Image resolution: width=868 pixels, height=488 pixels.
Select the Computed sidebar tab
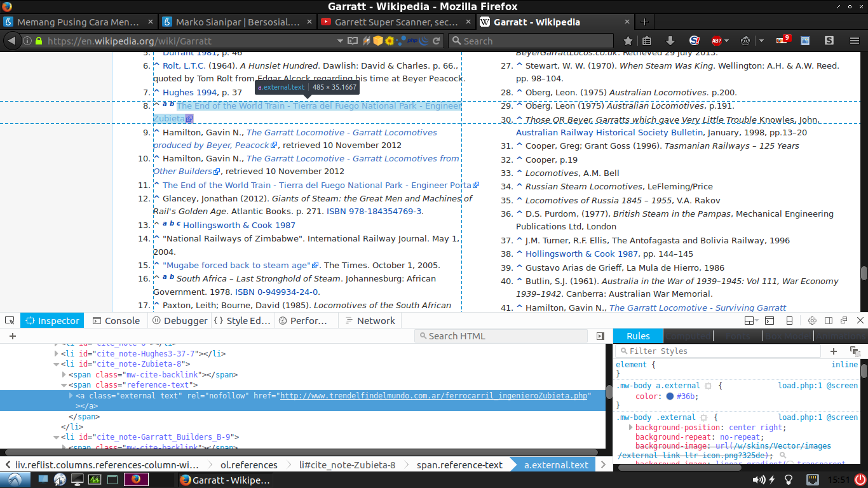(x=688, y=336)
